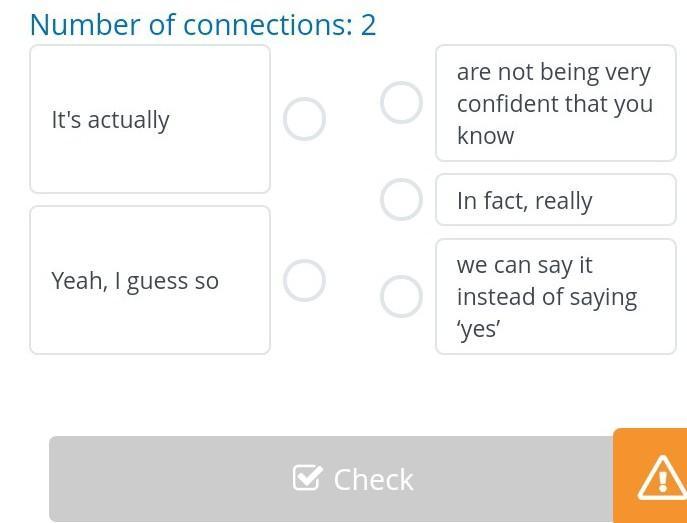Select connector circle for "we can say it instead"
Image resolution: width=687 pixels, height=523 pixels.
[401, 297]
